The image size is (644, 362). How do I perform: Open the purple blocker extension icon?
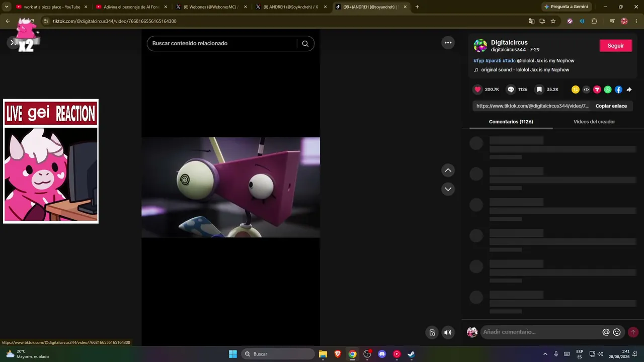(x=570, y=21)
